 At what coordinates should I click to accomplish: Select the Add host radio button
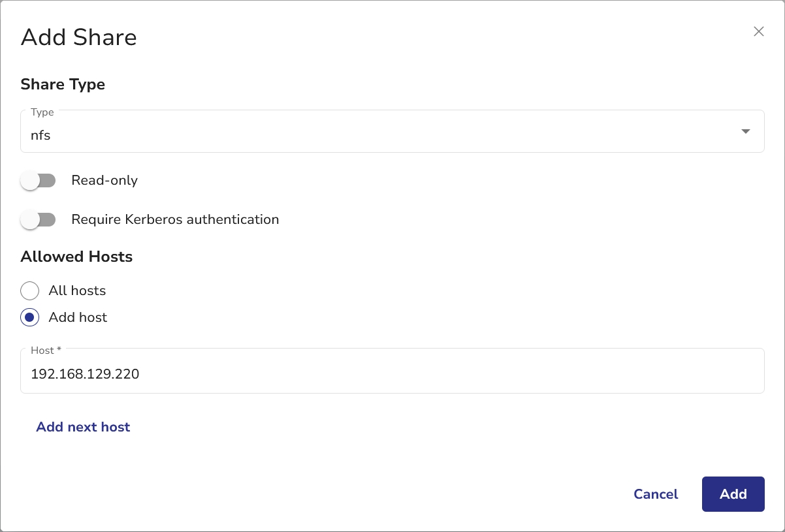(x=30, y=318)
